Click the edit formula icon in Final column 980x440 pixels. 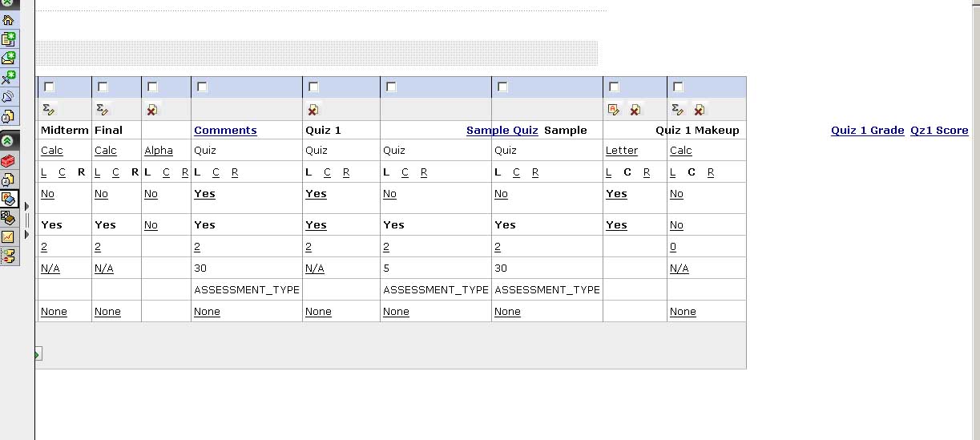(x=102, y=110)
